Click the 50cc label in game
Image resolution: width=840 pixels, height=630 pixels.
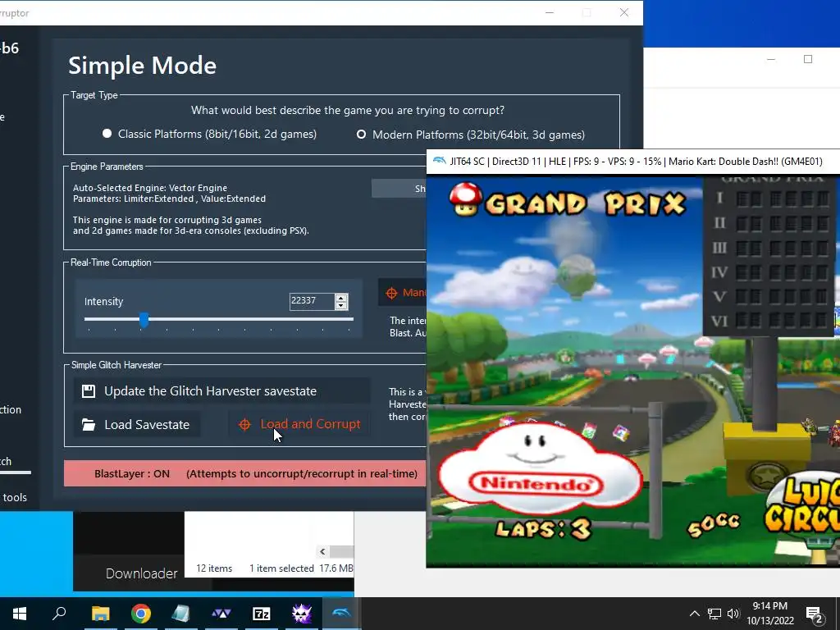coord(713,523)
